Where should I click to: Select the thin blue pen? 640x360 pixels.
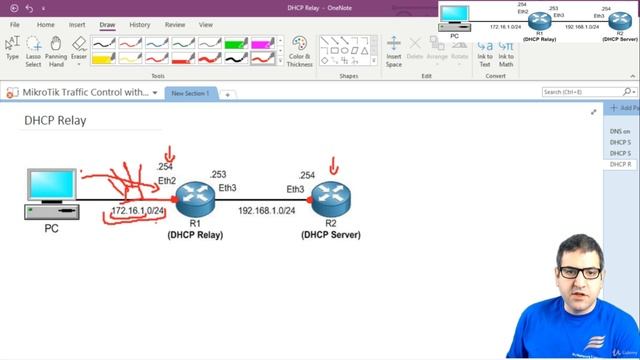tap(157, 43)
